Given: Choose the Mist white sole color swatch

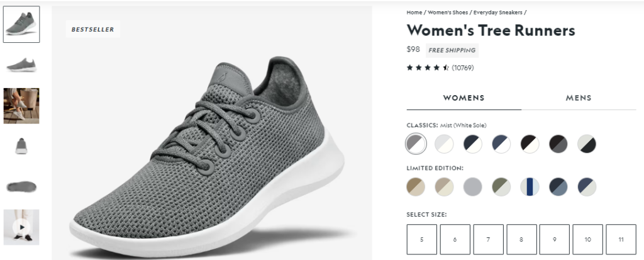Looking at the screenshot, I should click(416, 144).
